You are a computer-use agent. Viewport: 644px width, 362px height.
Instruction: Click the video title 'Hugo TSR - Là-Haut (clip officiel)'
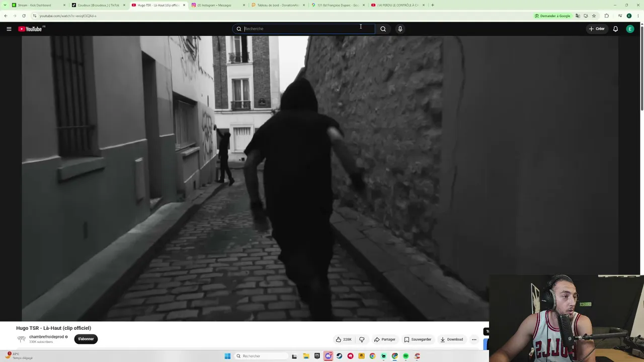point(53,328)
